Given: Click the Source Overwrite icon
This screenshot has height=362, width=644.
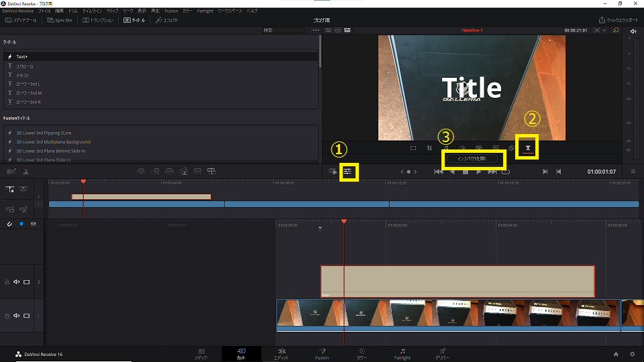Looking at the screenshot, I should point(211,171).
